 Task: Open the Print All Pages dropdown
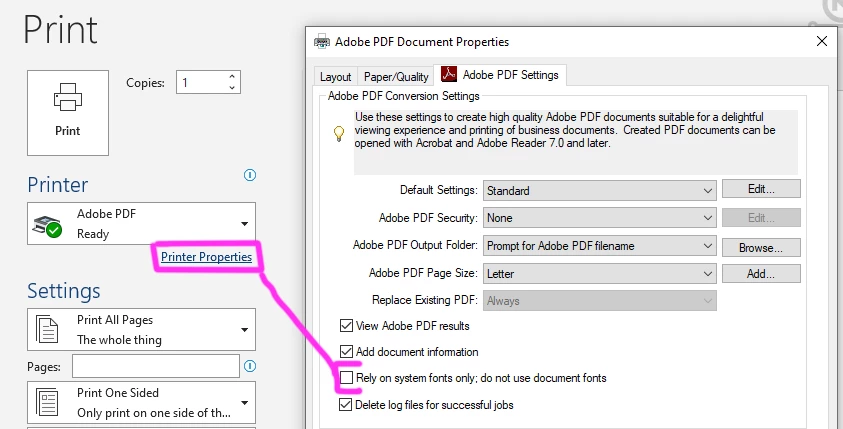[x=141, y=330]
